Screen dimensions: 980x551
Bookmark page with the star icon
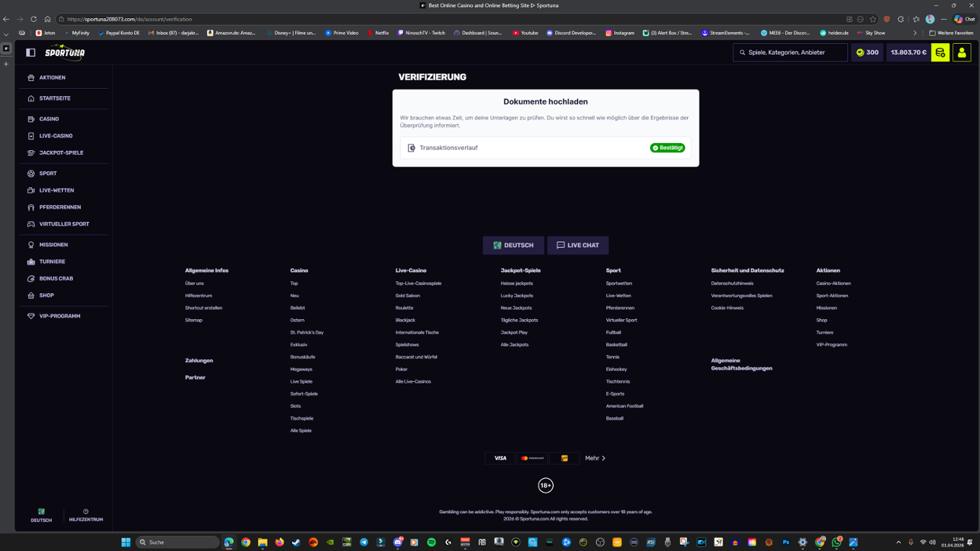[x=873, y=19]
